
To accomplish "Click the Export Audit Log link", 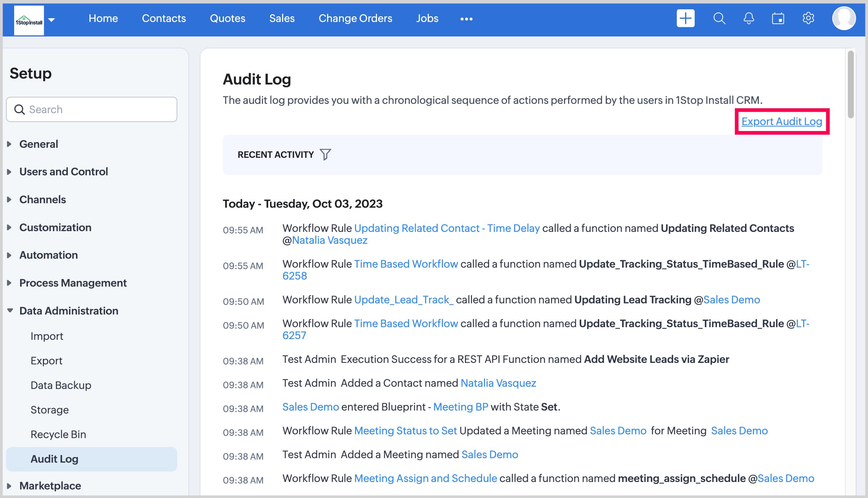I will tap(782, 121).
